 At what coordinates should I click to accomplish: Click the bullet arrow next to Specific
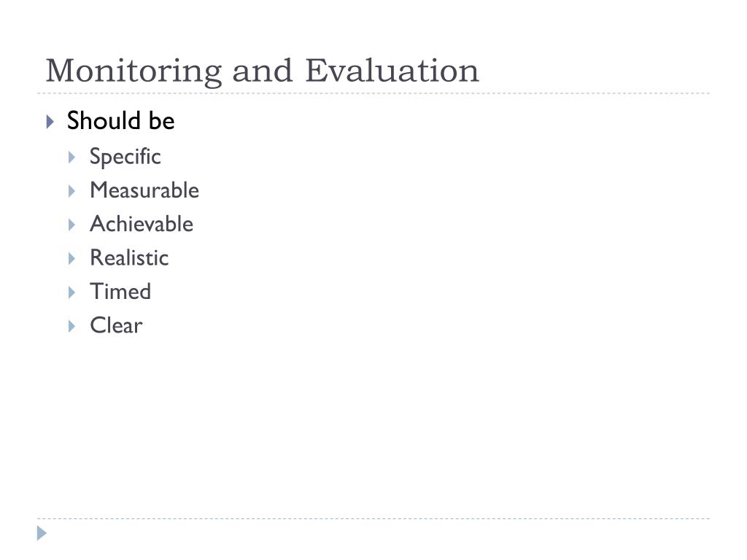pos(72,157)
